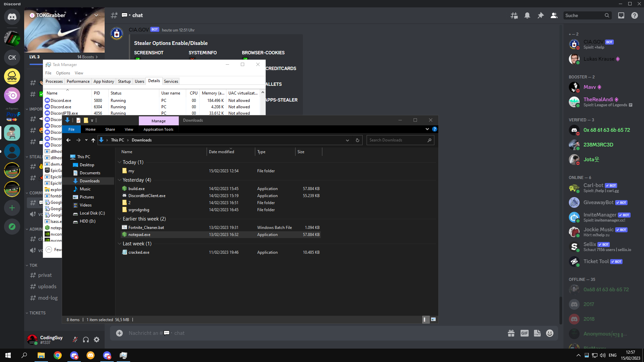Click the attachment plus button in message box
644x362 pixels.
(119, 333)
